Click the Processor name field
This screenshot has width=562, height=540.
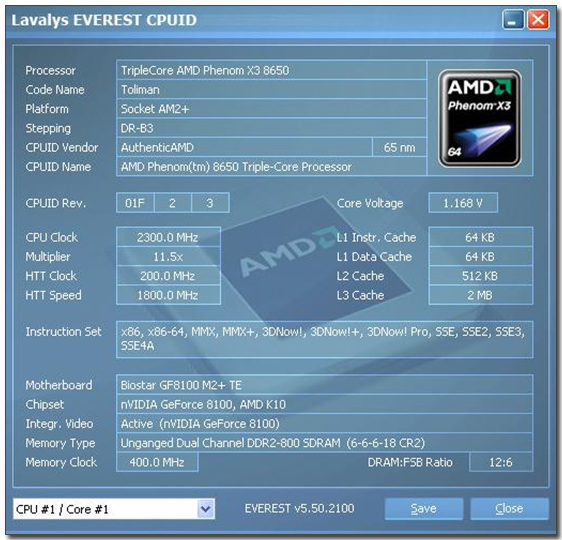(x=271, y=70)
